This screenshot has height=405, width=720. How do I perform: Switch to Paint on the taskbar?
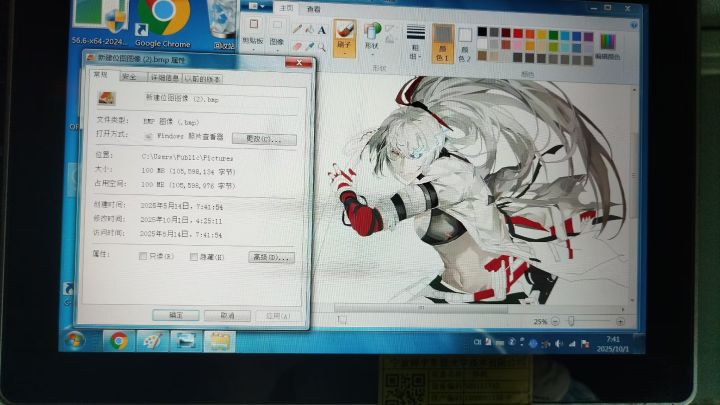click(152, 341)
